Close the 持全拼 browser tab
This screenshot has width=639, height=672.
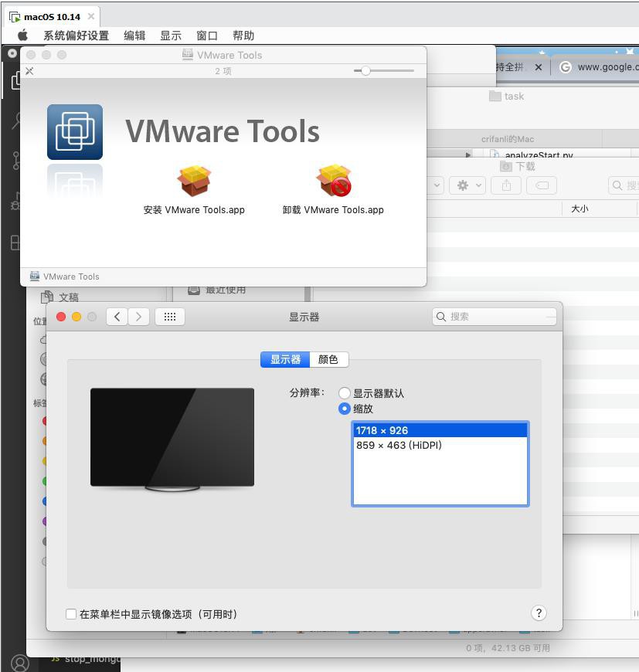[539, 67]
